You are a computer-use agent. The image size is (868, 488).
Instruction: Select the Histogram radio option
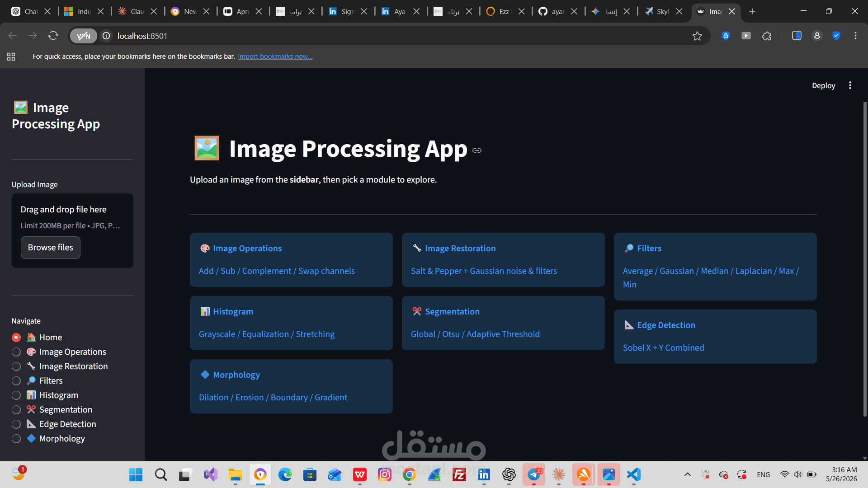(x=16, y=395)
